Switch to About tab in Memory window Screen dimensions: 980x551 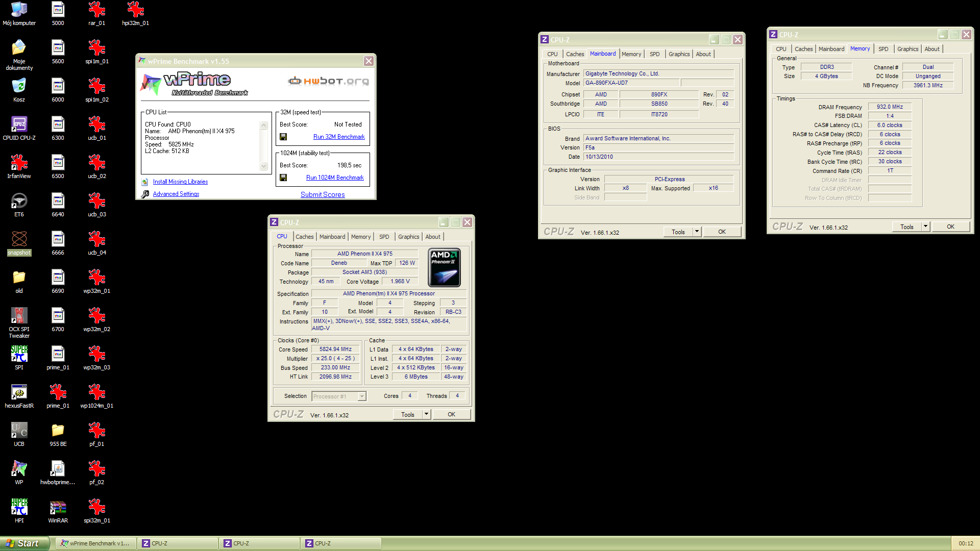pos(932,49)
